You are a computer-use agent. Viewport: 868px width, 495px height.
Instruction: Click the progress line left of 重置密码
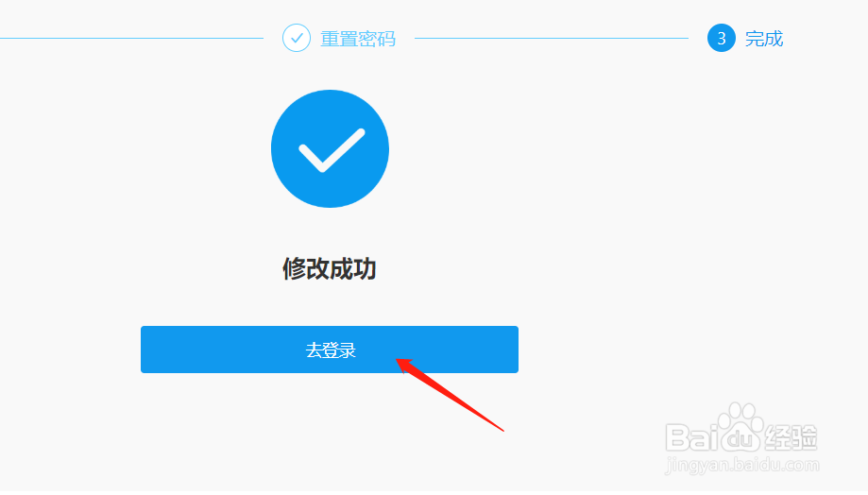(x=131, y=38)
